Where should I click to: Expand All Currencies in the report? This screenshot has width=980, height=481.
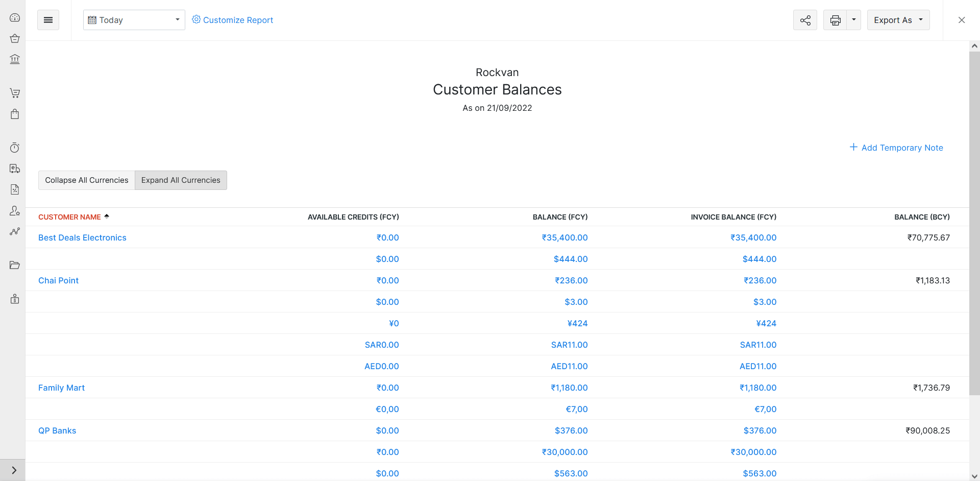point(181,180)
